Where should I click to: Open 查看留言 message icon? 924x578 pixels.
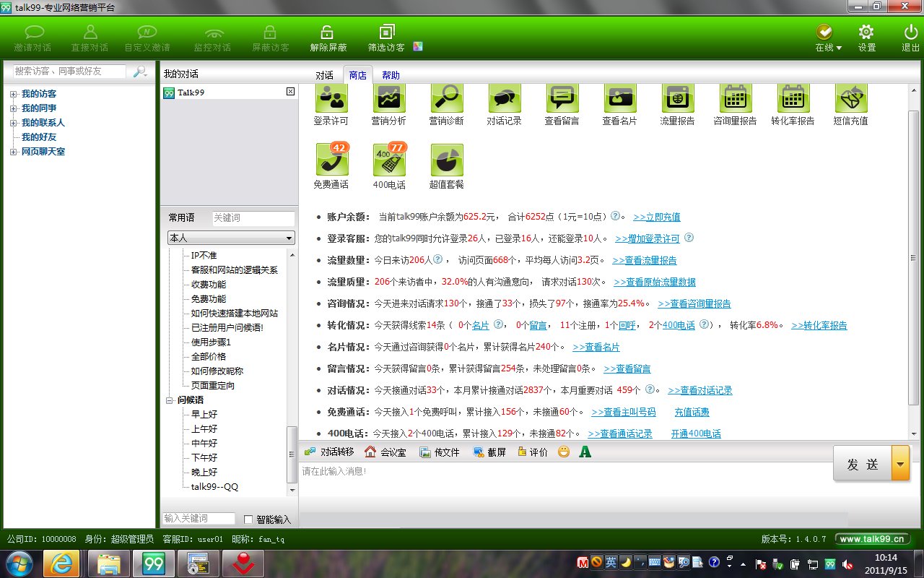click(x=562, y=105)
